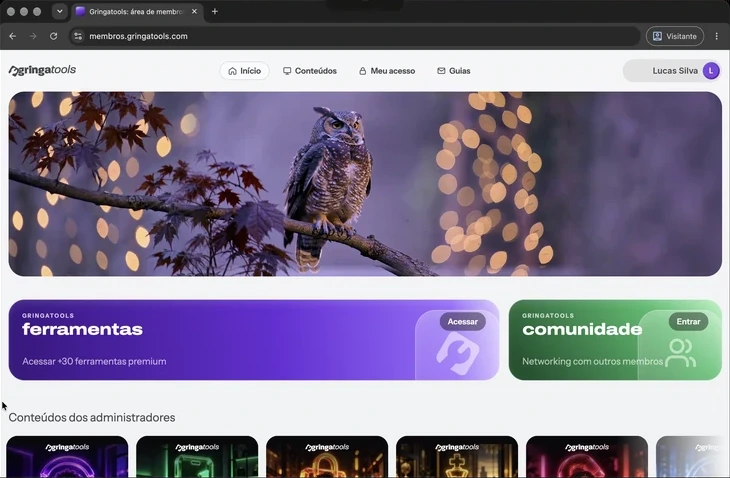Click the lock icon beside Meu acesso
Viewport: 730px width, 478px height.
[x=362, y=71]
